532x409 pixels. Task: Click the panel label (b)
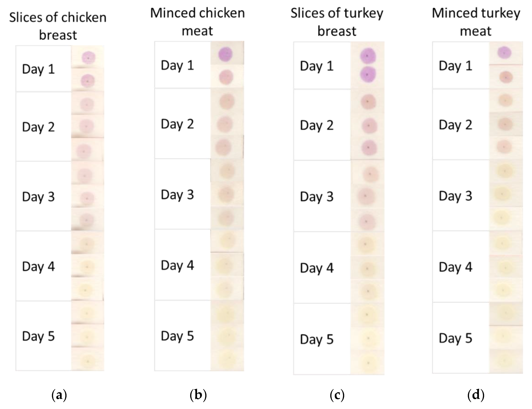pos(198,395)
